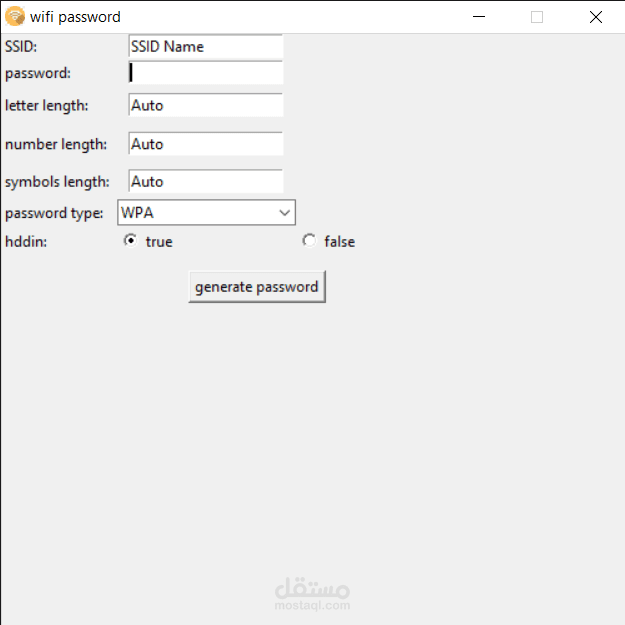This screenshot has height=625, width=625.
Task: Minimize the wifi password window
Action: tap(479, 17)
